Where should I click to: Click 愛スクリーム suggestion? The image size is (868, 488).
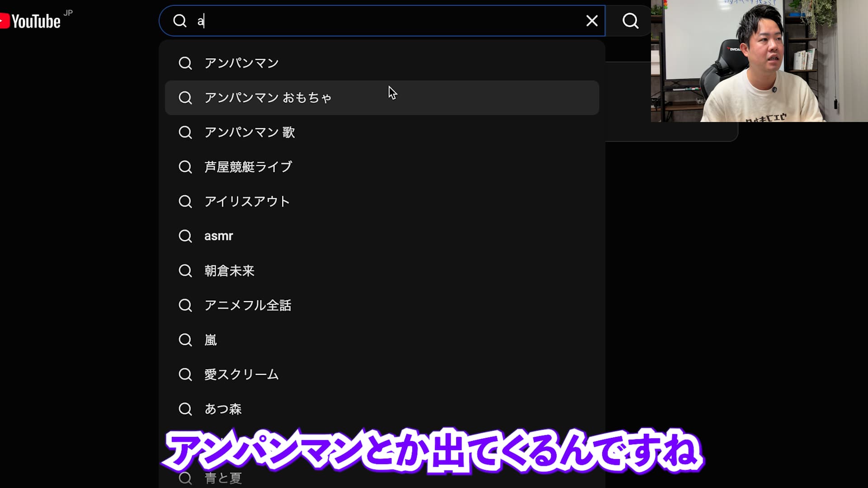tap(241, 375)
